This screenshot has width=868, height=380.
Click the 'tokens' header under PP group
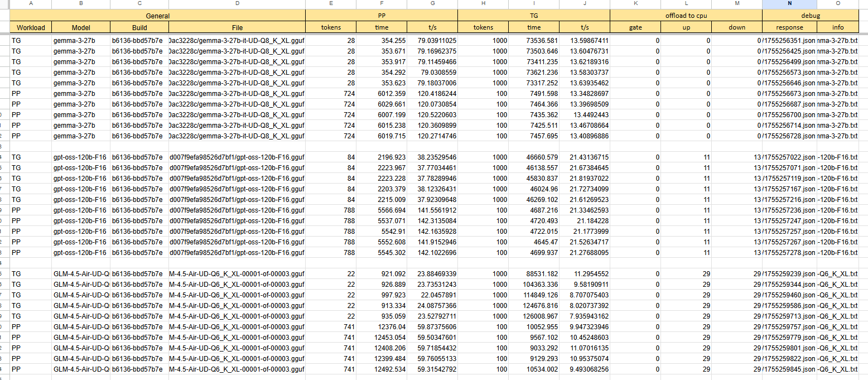[331, 27]
